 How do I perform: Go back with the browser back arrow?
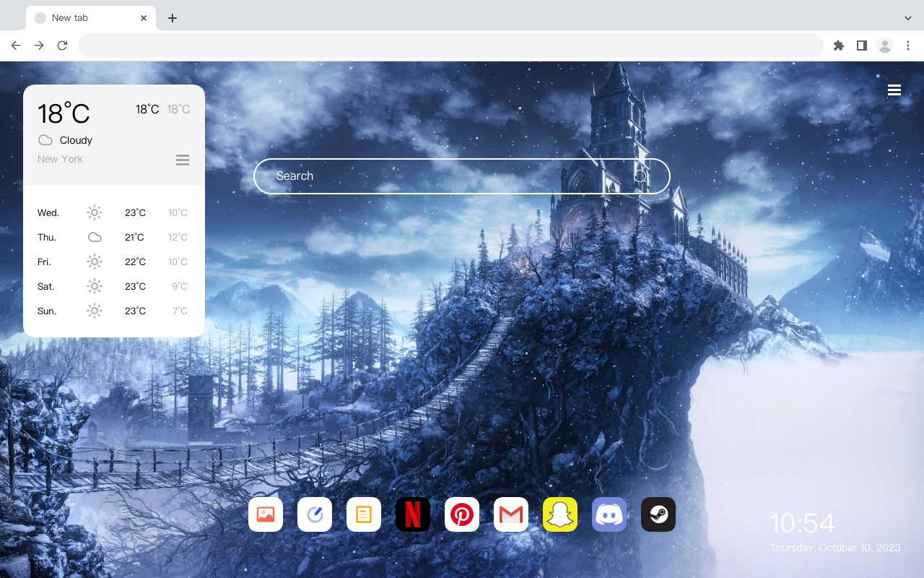click(x=16, y=46)
